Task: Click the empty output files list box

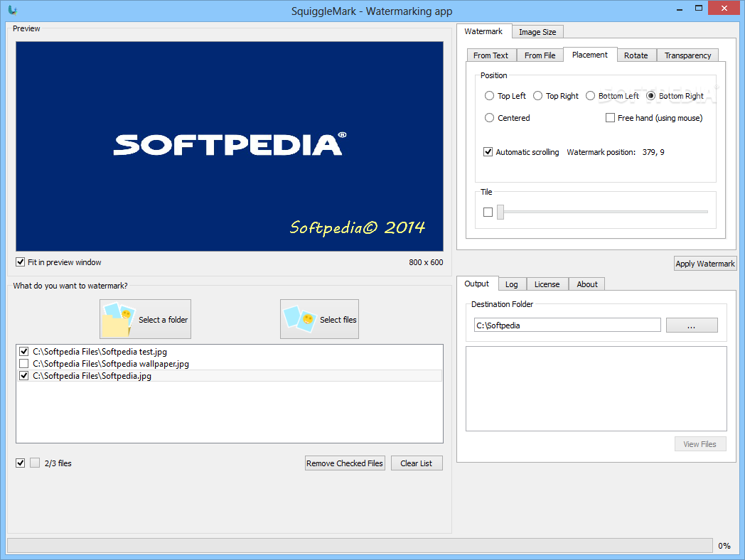Action: 596,389
